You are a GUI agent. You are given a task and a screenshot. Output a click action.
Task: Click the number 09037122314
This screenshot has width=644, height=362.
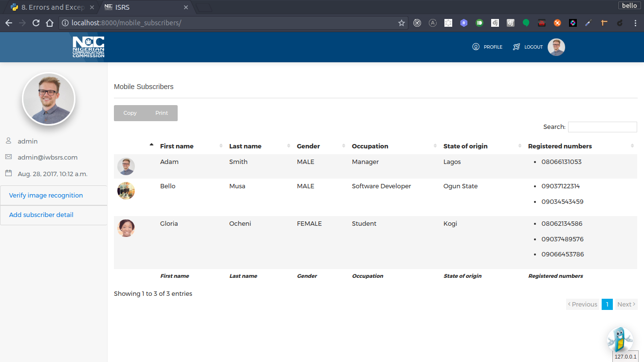click(560, 186)
